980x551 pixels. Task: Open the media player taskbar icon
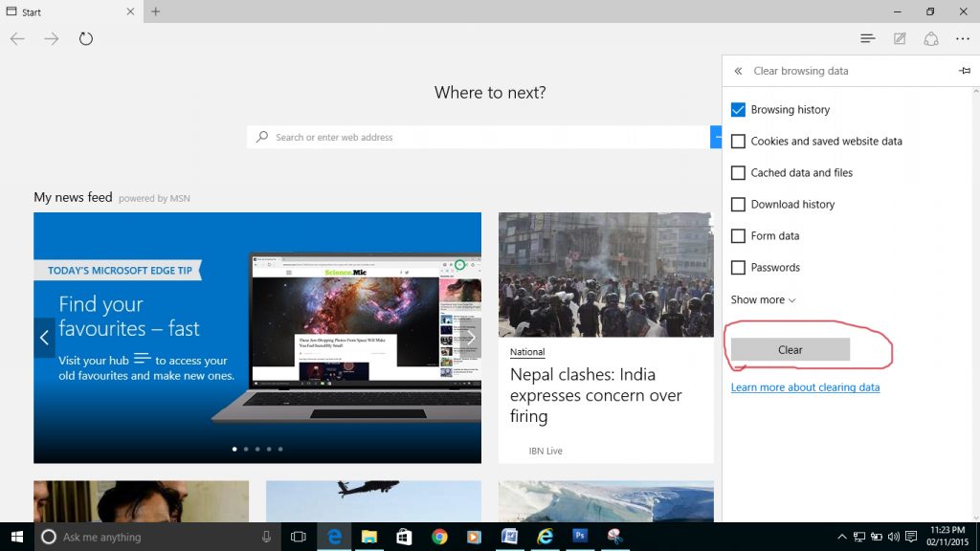point(475,537)
